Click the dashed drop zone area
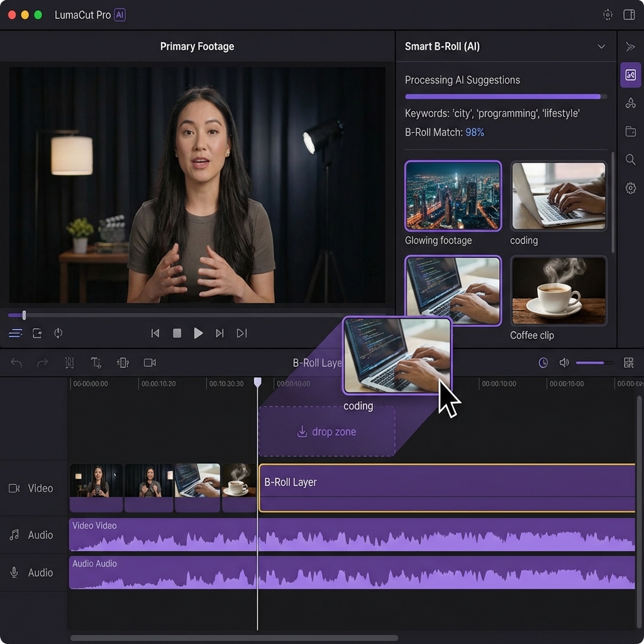 (x=326, y=431)
